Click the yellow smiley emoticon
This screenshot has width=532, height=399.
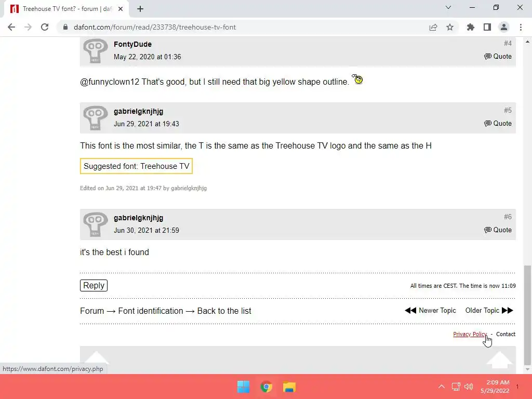coord(357,79)
